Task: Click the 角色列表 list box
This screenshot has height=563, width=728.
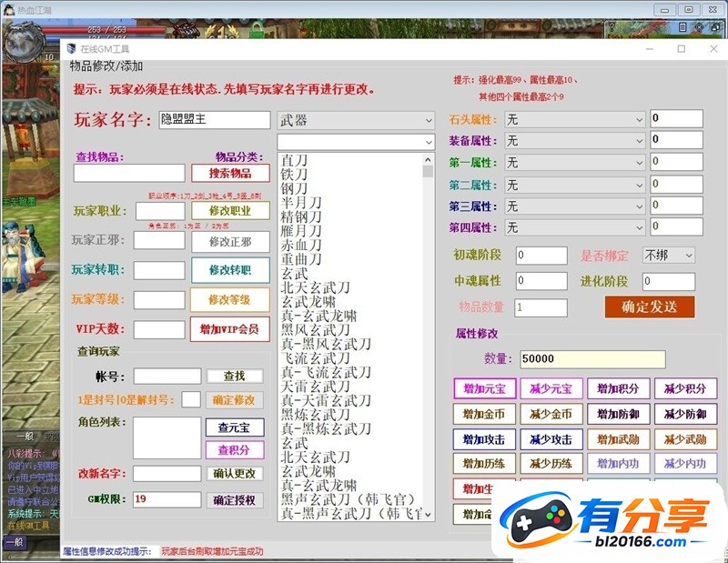Action: tap(167, 437)
